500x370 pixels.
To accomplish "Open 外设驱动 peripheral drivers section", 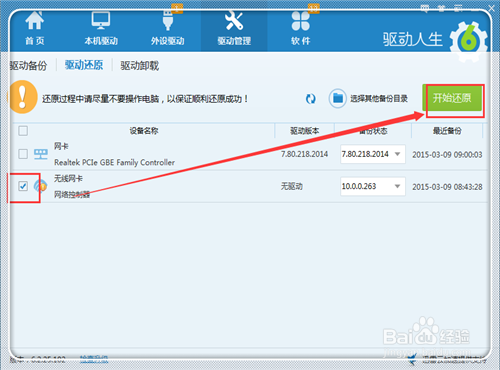I will pos(167,28).
